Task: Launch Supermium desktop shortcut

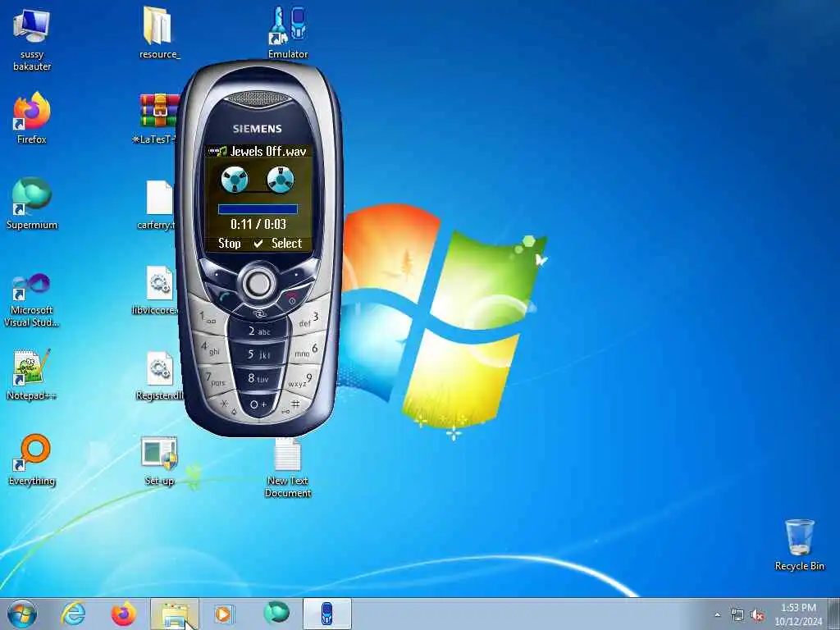Action: pyautogui.click(x=32, y=203)
